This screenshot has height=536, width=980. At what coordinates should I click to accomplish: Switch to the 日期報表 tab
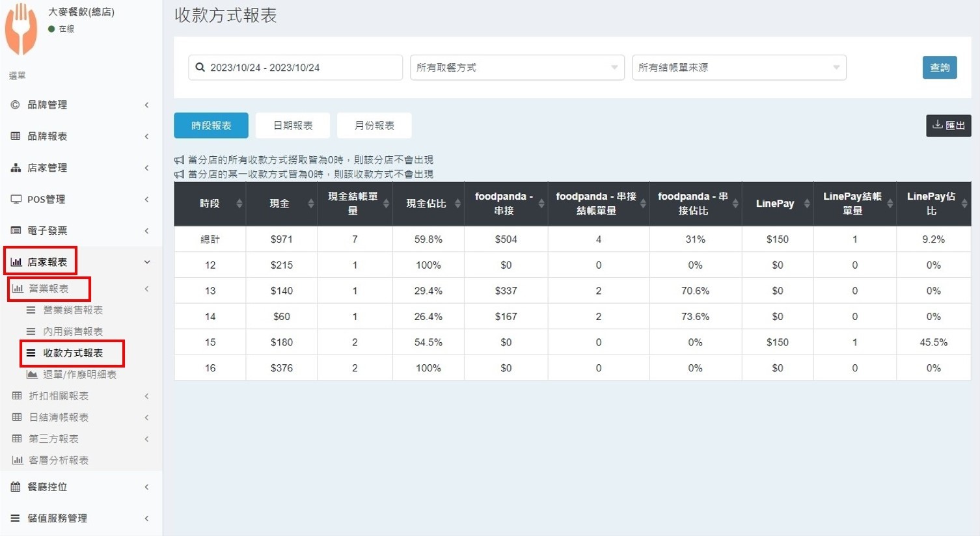click(293, 126)
